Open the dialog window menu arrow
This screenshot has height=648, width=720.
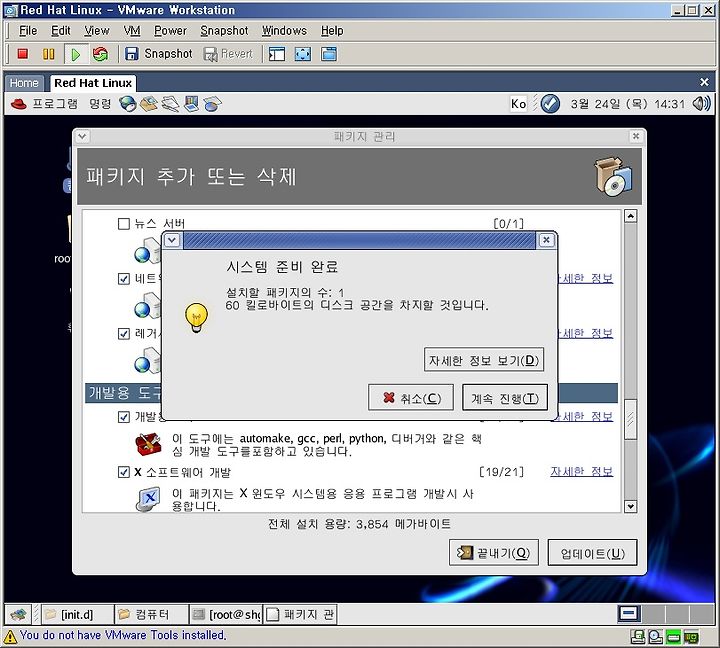point(172,240)
